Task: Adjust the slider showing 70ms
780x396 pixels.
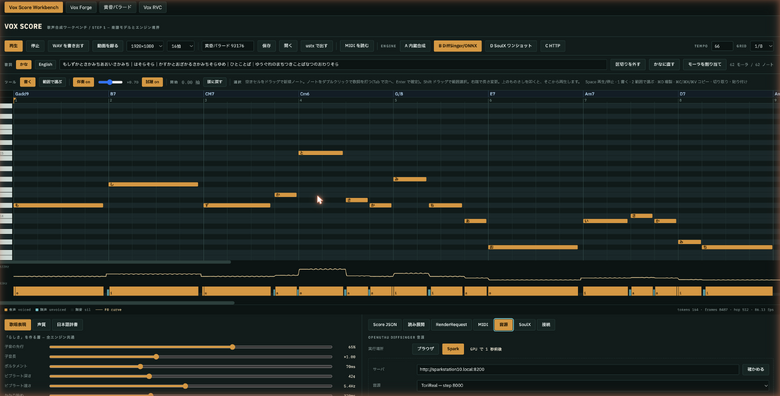Action: click(191, 367)
